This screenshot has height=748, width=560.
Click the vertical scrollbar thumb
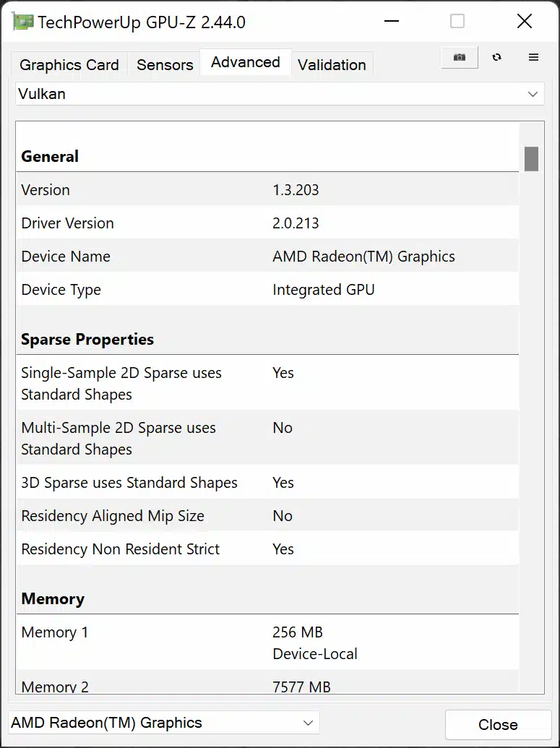(531, 159)
